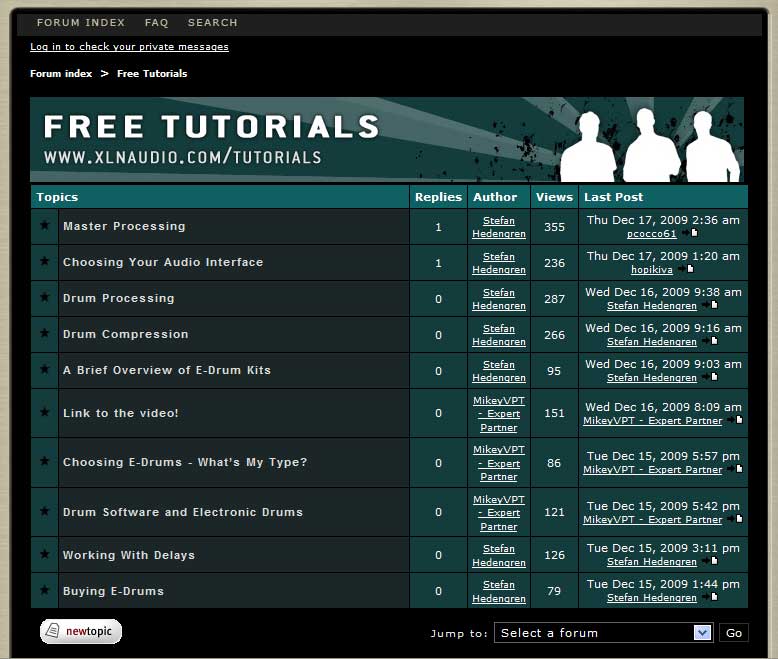Open A Brief Overview of E-Drum Kits
This screenshot has width=778, height=659.
167,370
